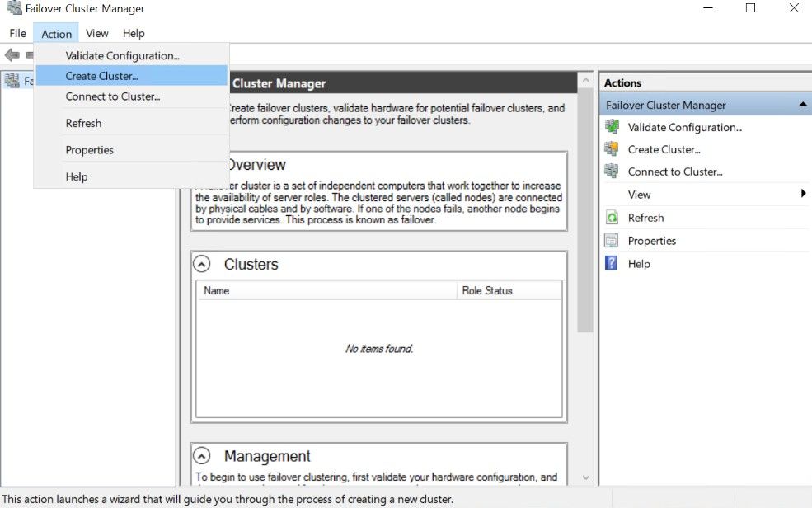Open the File menu
The height and width of the screenshot is (508, 812).
point(17,33)
